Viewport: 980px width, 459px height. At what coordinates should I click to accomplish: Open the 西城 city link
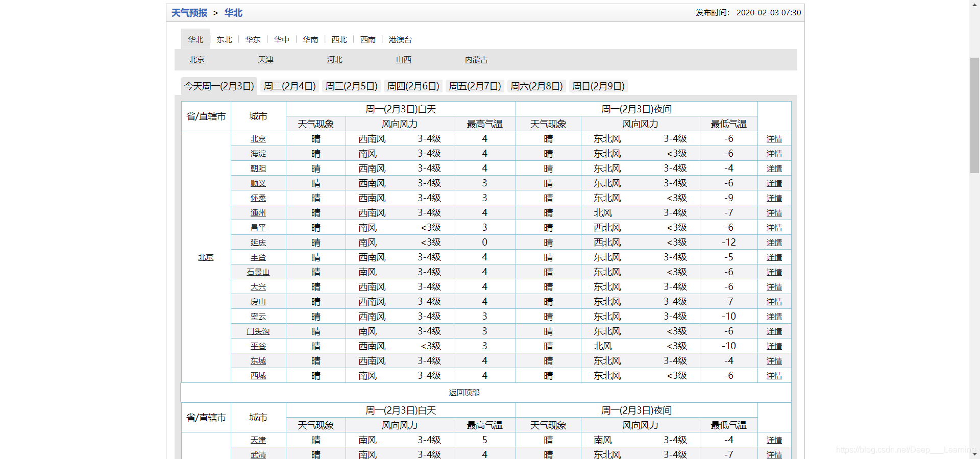point(258,376)
